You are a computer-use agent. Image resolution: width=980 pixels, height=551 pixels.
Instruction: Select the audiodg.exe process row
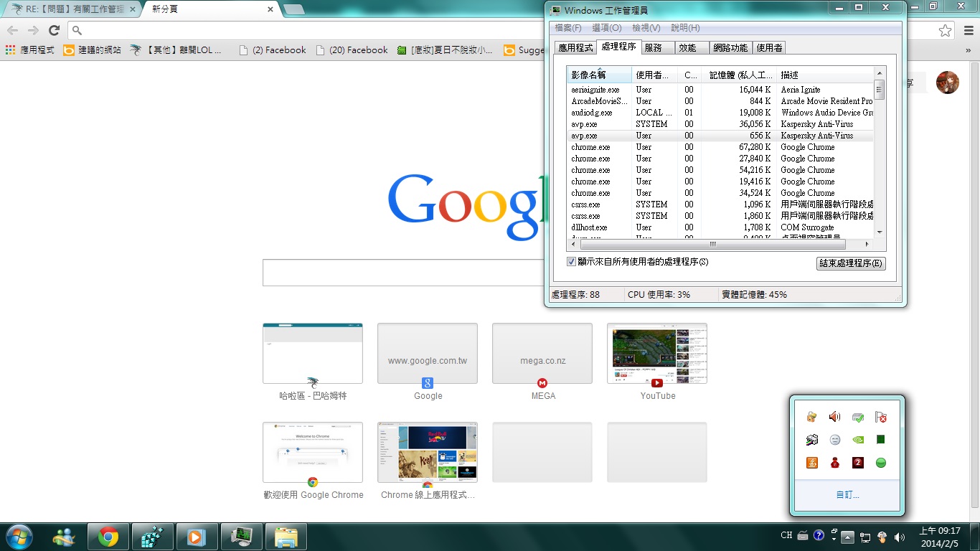click(592, 113)
